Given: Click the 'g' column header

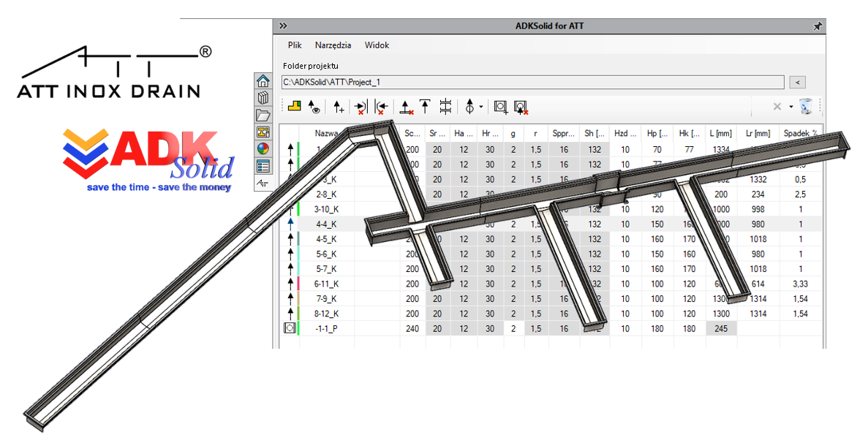Looking at the screenshot, I should (513, 133).
